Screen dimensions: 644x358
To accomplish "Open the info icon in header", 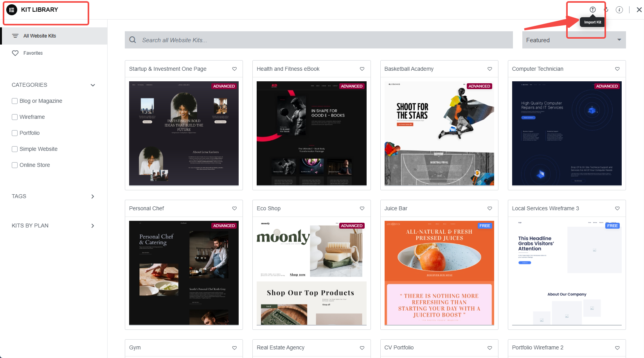I will click(x=619, y=10).
